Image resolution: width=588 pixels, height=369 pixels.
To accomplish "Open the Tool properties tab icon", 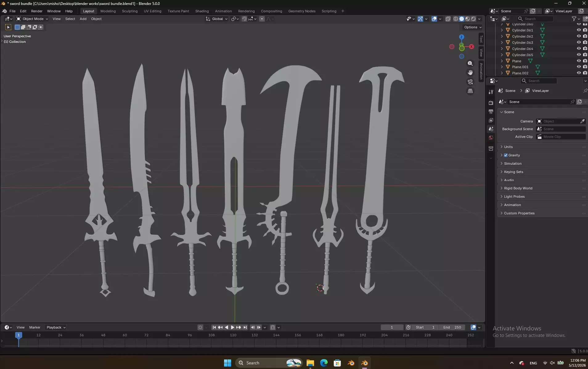I will click(491, 92).
